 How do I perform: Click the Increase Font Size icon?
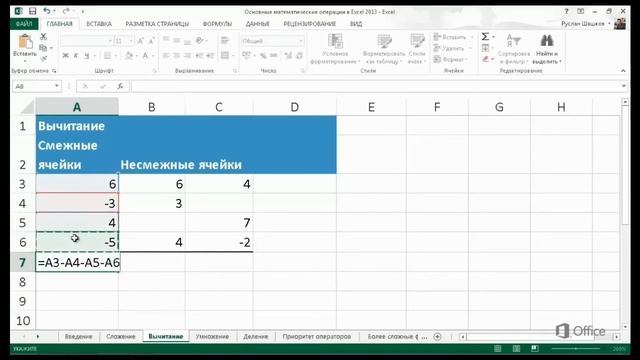click(x=140, y=41)
